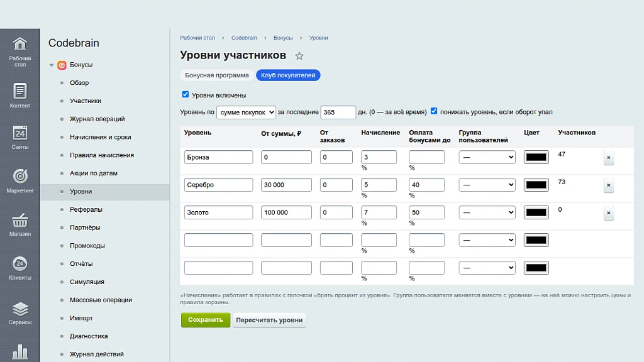Click the green Сохранить button
The width and height of the screenshot is (644, 362).
(x=206, y=320)
